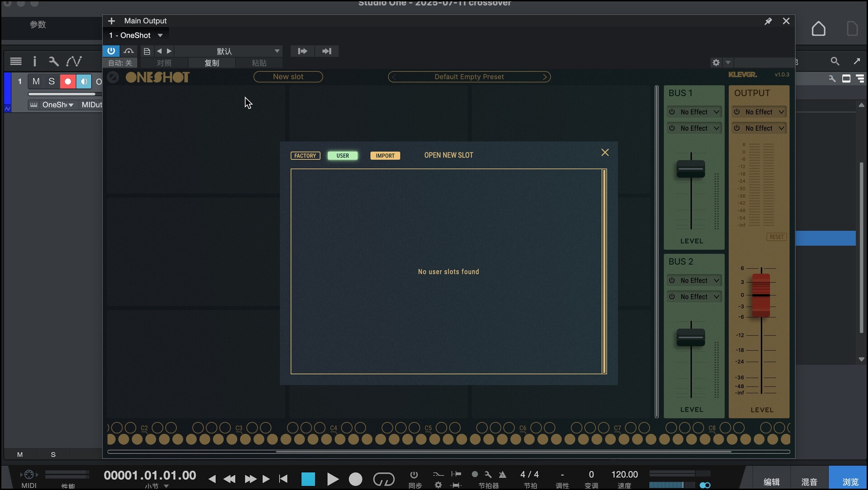
Task: Click the first routing arrow button
Action: [302, 51]
